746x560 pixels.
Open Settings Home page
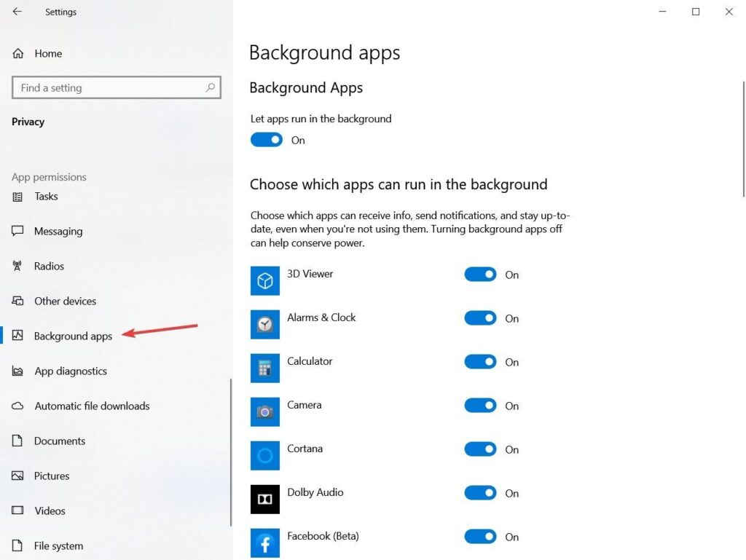47,53
